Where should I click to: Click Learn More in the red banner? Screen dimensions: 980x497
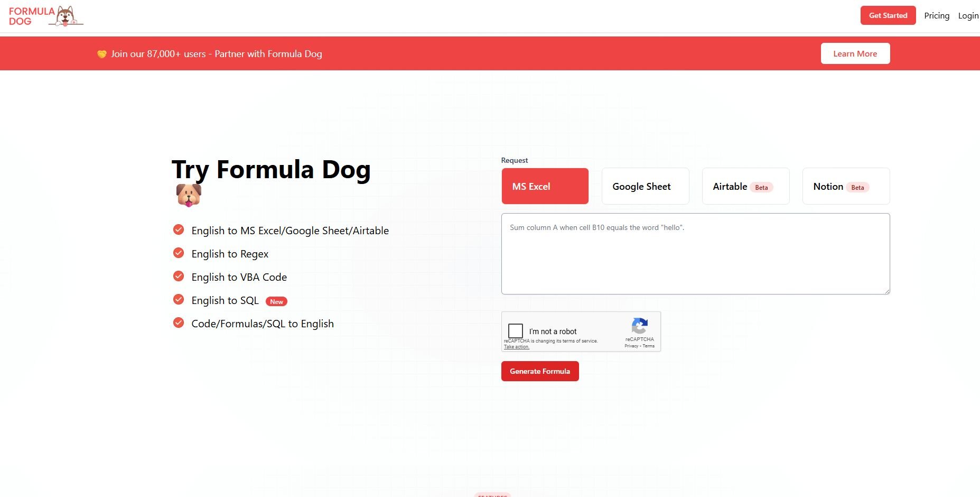coord(855,53)
